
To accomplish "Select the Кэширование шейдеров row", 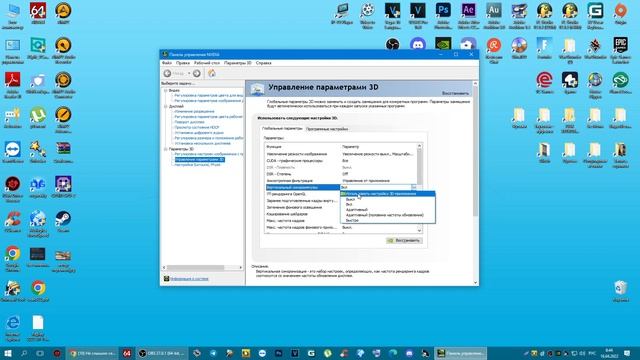I will pyautogui.click(x=302, y=214).
